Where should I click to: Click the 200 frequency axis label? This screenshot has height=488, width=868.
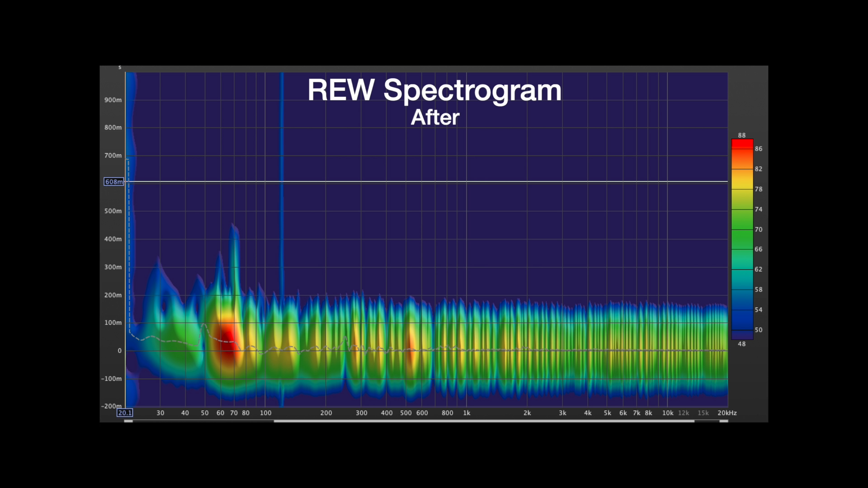[326, 413]
